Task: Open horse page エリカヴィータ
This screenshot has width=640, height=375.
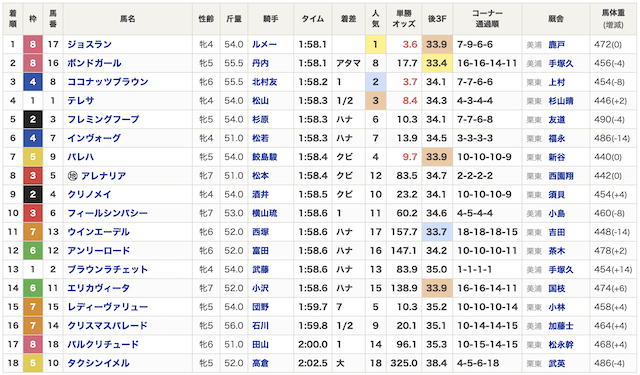Action: [x=98, y=288]
